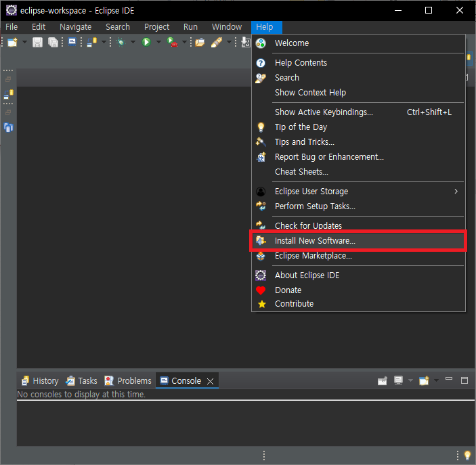
Task: Switch to the History tab
Action: 40,381
